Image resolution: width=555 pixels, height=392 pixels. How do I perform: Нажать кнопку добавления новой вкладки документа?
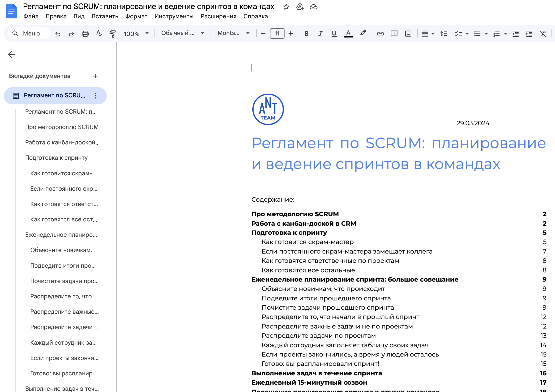[x=95, y=76]
